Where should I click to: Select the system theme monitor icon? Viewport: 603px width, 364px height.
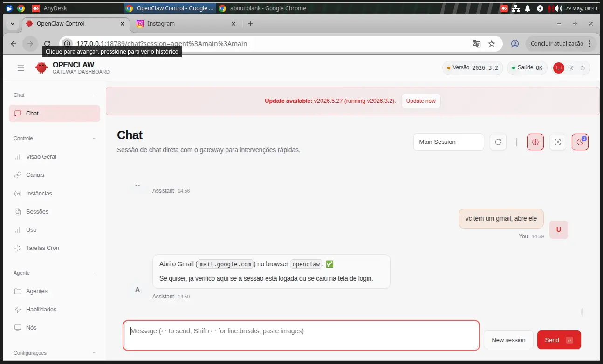coord(558,68)
